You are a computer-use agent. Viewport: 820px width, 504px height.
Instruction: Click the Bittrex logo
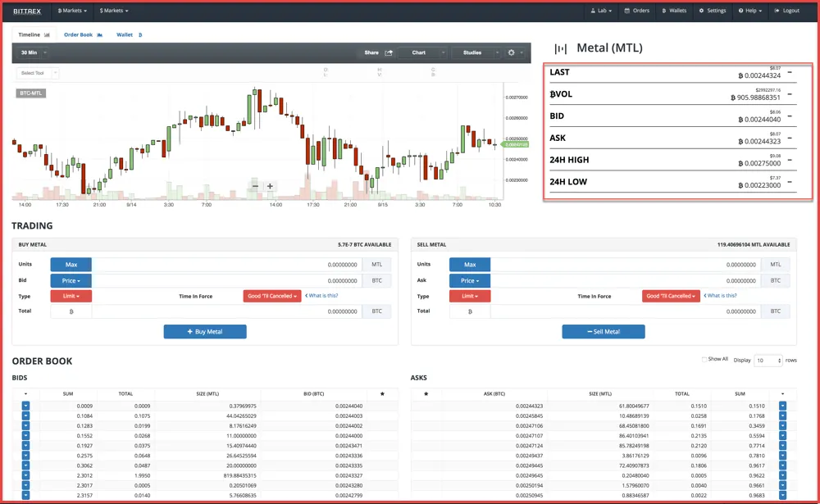tap(27, 11)
